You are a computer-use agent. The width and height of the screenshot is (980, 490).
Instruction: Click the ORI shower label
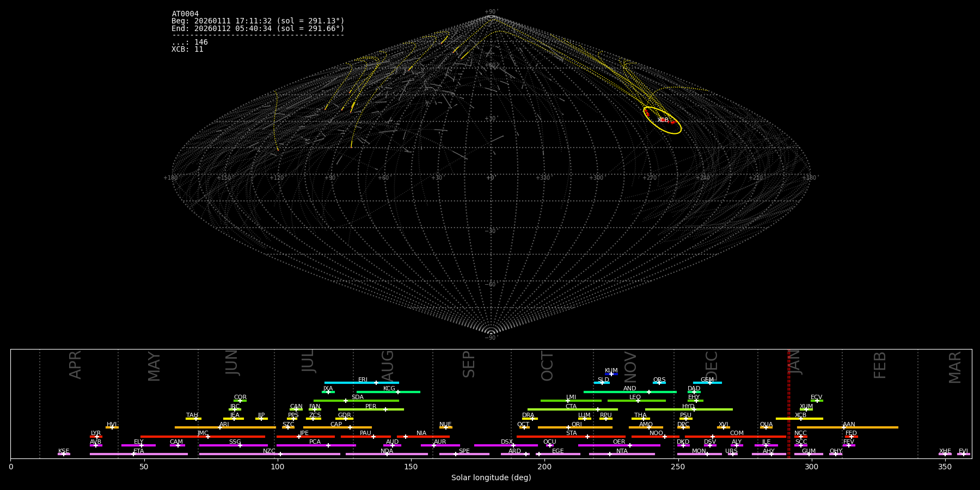pyautogui.click(x=577, y=424)
